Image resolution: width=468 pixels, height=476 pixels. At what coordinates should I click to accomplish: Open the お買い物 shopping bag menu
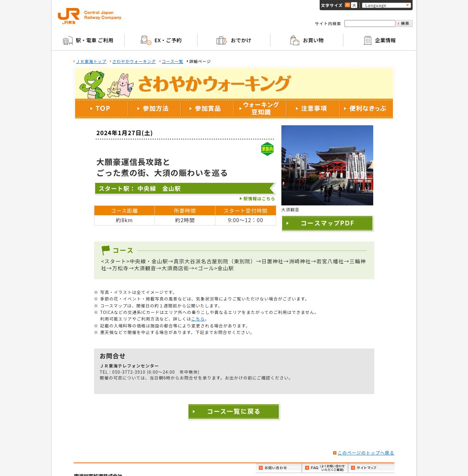click(x=307, y=40)
